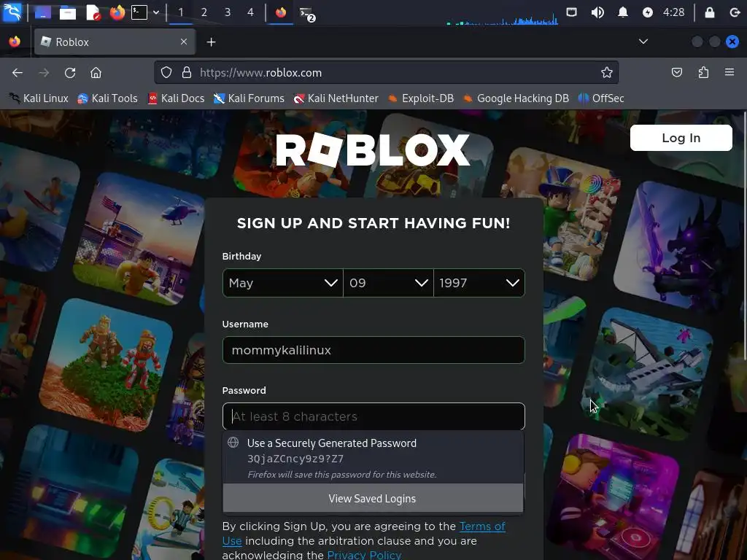The image size is (747, 560).
Task: Open the Kali Linux bookmark
Action: [39, 98]
